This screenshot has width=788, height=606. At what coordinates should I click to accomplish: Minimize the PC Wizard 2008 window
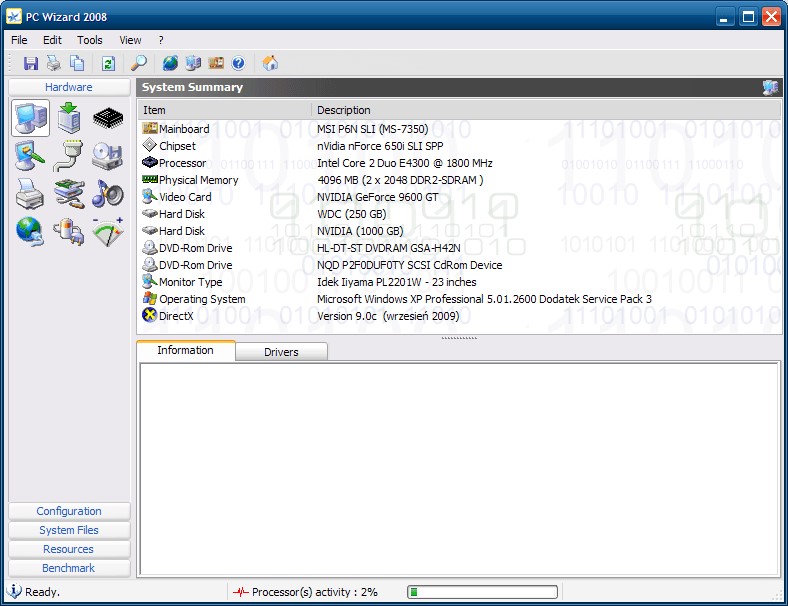click(724, 17)
